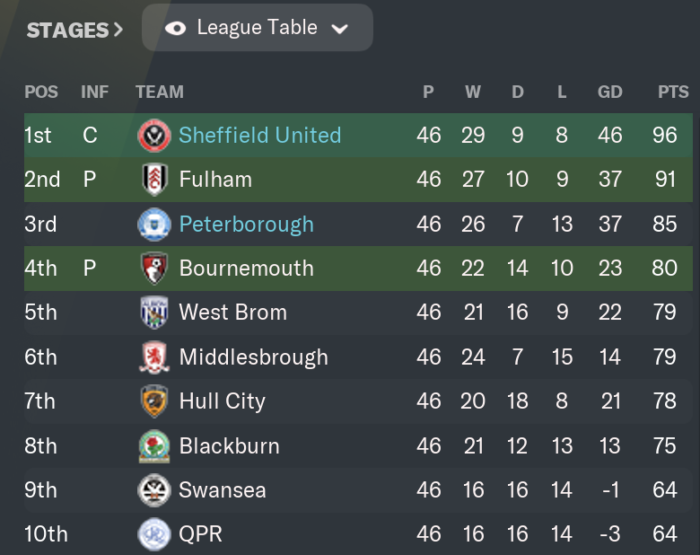The width and height of the screenshot is (700, 555).
Task: Click the Sheffield United club crest
Action: [154, 135]
